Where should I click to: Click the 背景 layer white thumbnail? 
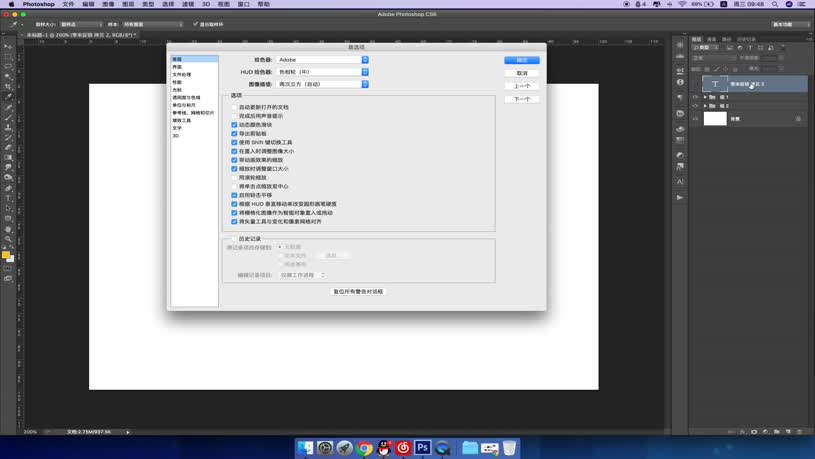pyautogui.click(x=715, y=119)
